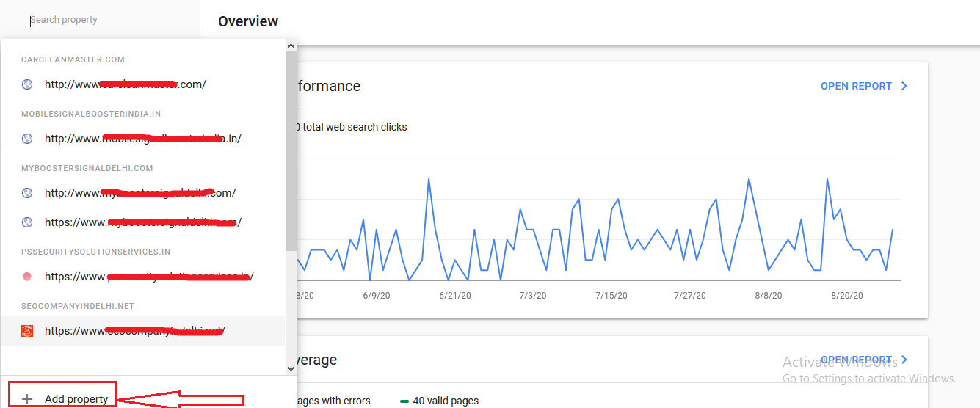Select the seocompanyindelhi.net property
Viewport: 980px width, 408px height.
[143, 331]
